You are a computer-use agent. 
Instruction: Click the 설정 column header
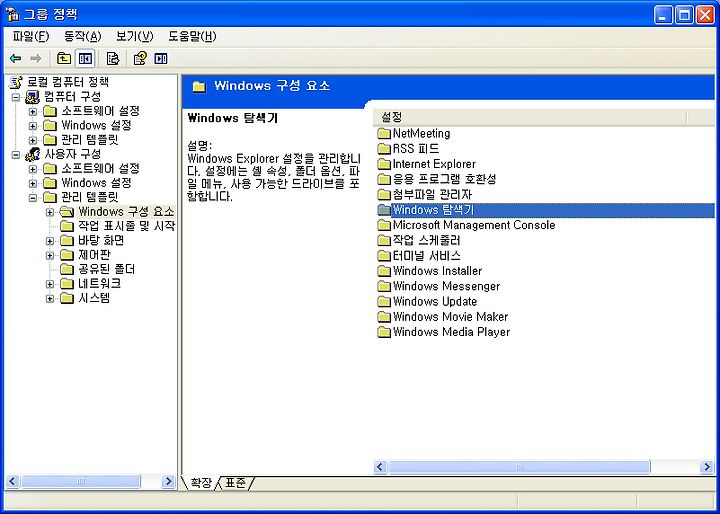pyautogui.click(x=530, y=117)
